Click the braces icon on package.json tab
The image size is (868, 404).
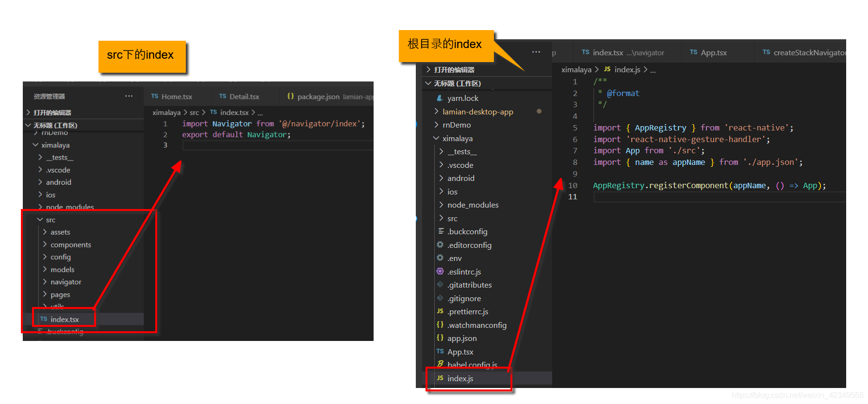(291, 96)
